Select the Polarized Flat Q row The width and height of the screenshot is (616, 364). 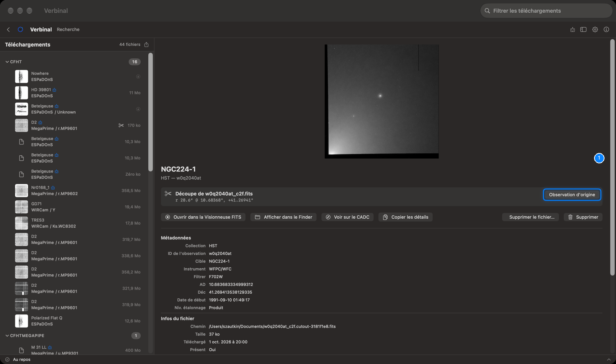78,321
